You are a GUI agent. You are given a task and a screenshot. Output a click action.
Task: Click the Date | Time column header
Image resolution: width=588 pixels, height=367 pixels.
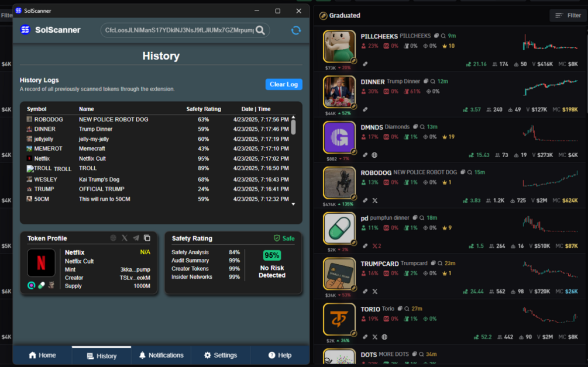256,109
